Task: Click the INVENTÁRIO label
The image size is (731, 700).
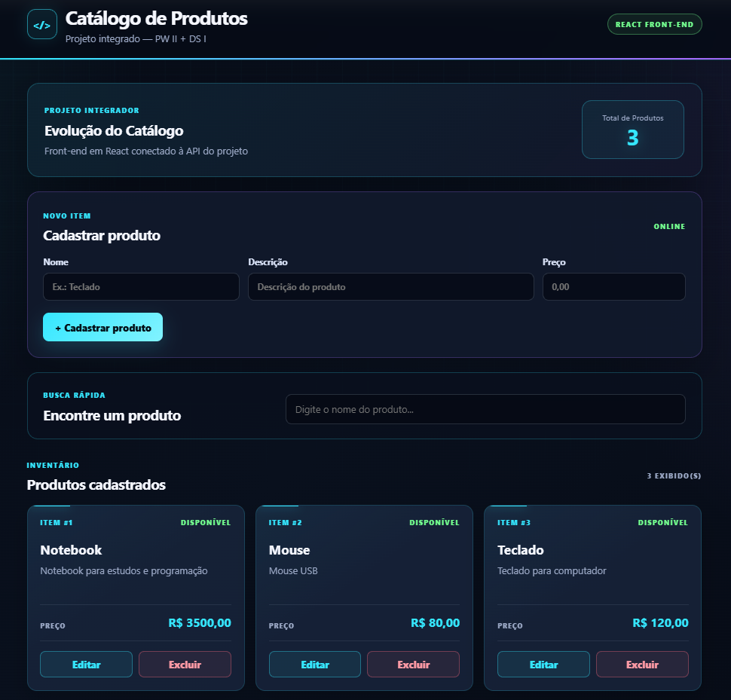Action: (x=53, y=465)
